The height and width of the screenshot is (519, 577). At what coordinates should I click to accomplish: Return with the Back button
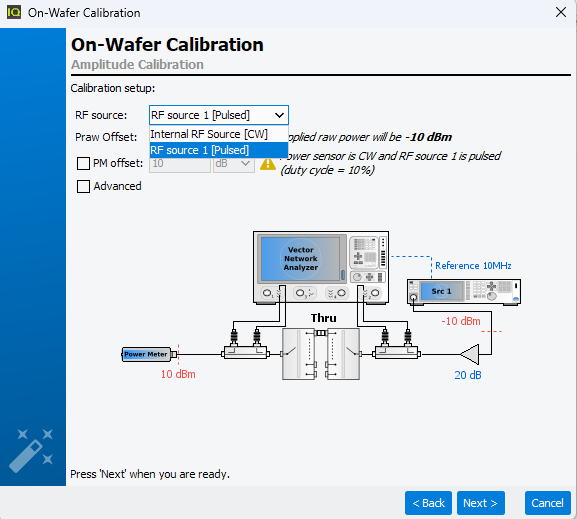428,503
